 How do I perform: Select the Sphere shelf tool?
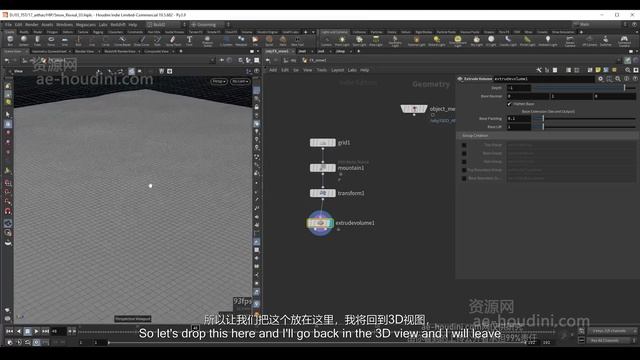pyautogui.click(x=24, y=40)
